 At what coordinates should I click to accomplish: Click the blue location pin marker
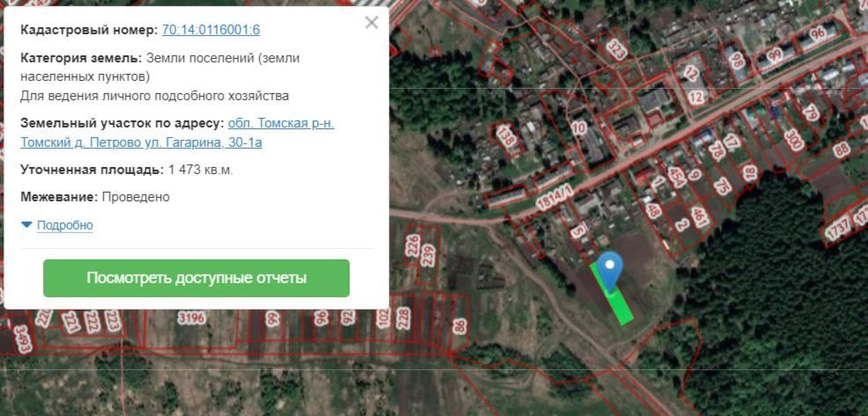[x=609, y=267]
